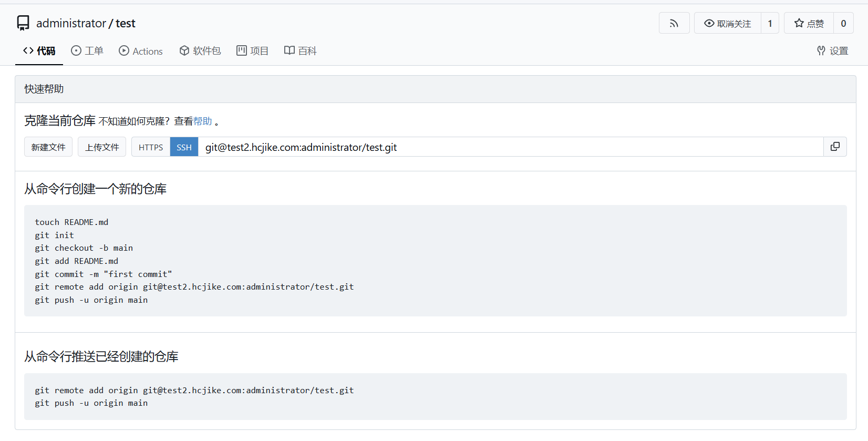Open the Actions tab
Viewport: 868px width, 441px height.
pos(141,51)
